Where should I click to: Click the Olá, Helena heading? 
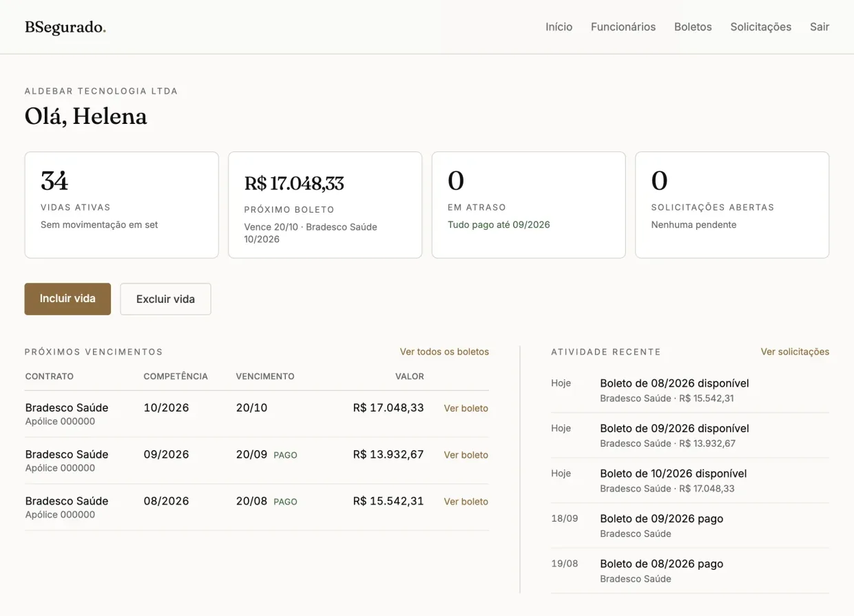[x=86, y=116]
